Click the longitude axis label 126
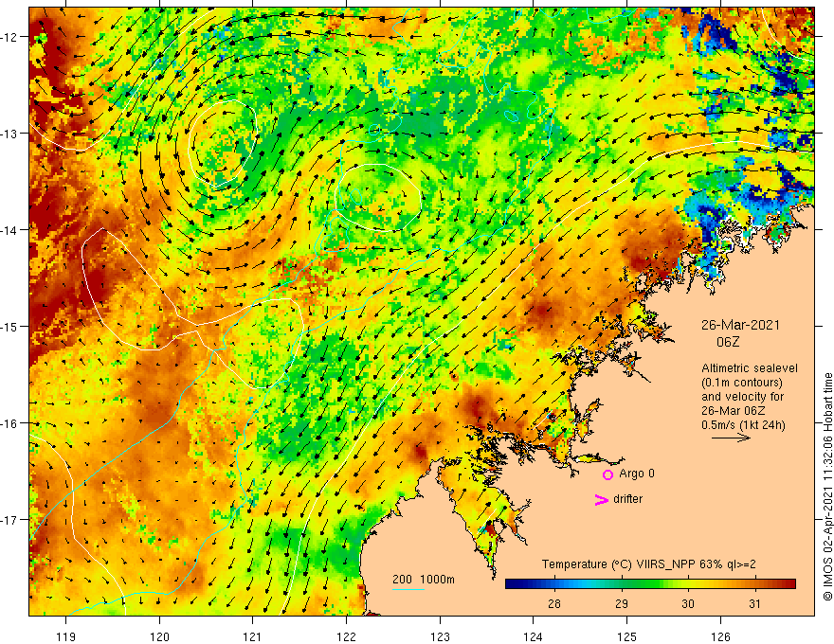Image resolution: width=834 pixels, height=644 pixels. click(x=720, y=636)
